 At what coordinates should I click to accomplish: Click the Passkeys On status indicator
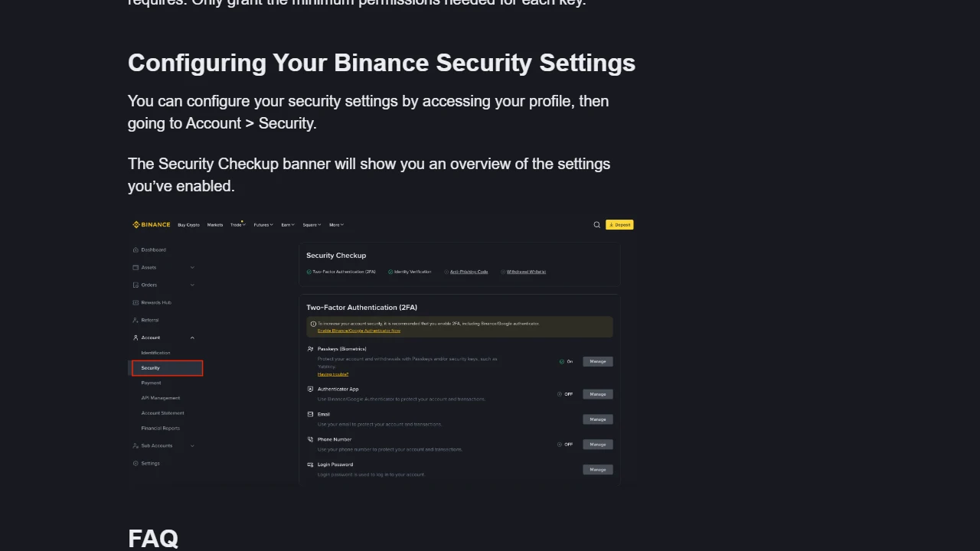pos(566,361)
